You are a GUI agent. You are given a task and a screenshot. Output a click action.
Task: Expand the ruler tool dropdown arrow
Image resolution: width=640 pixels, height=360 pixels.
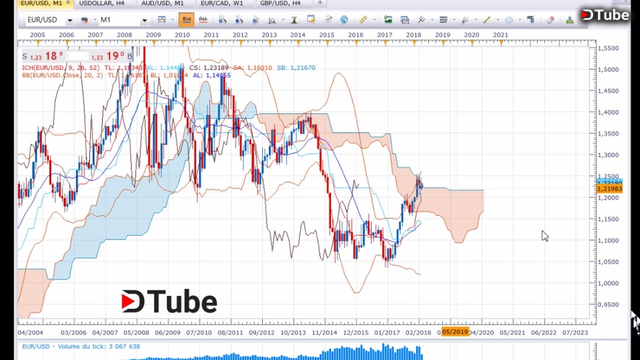coord(374,20)
